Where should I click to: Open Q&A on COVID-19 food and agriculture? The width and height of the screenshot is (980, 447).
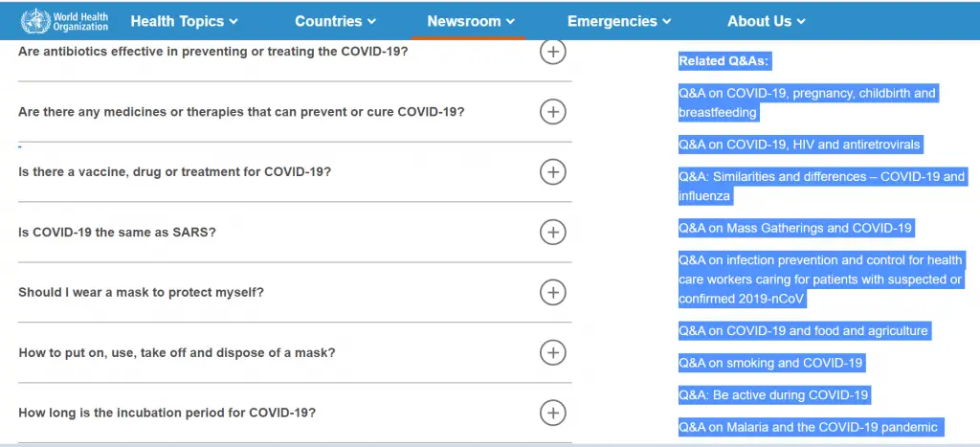pyautogui.click(x=803, y=331)
